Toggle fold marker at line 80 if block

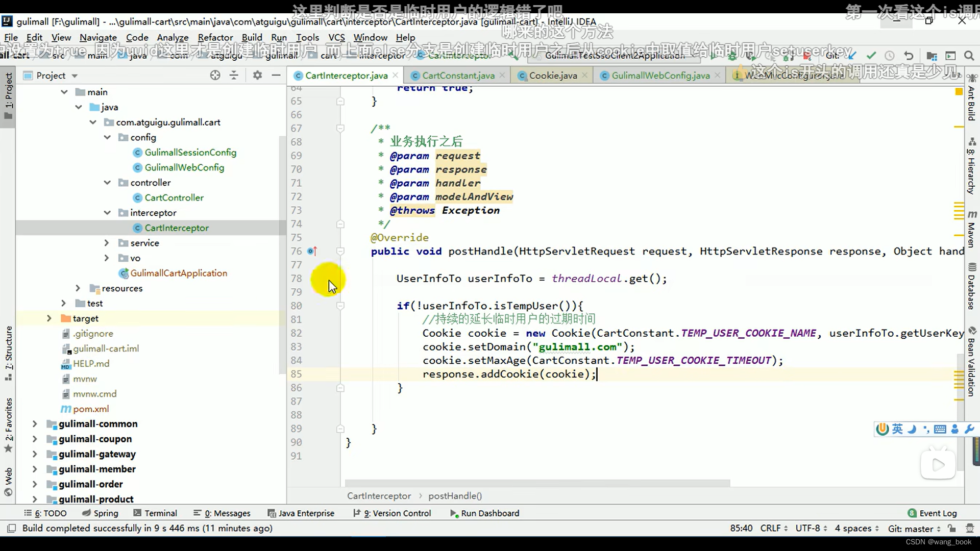[340, 306]
